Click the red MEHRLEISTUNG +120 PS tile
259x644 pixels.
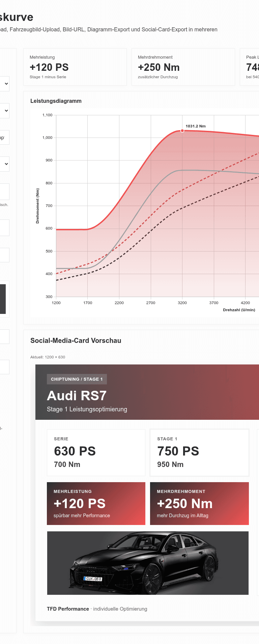[96, 503]
